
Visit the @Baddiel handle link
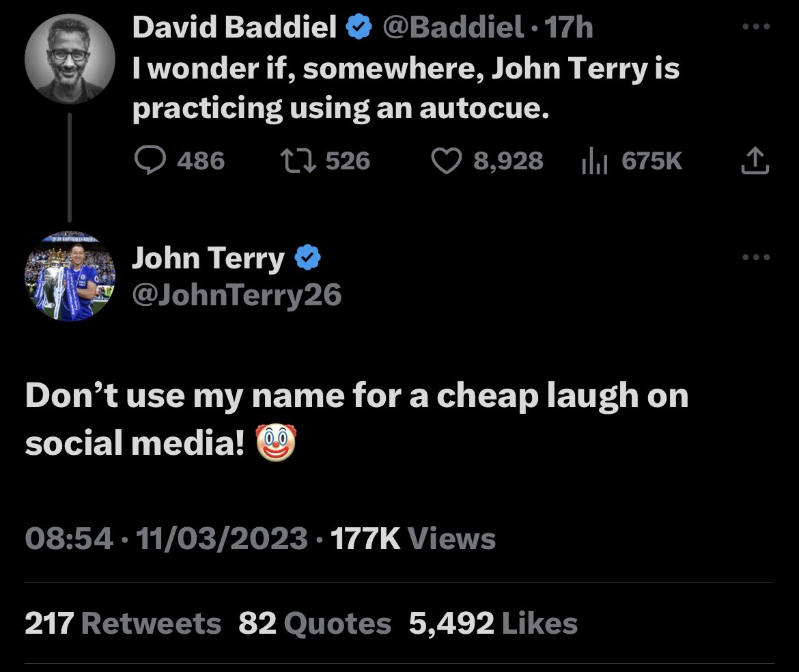(x=453, y=27)
